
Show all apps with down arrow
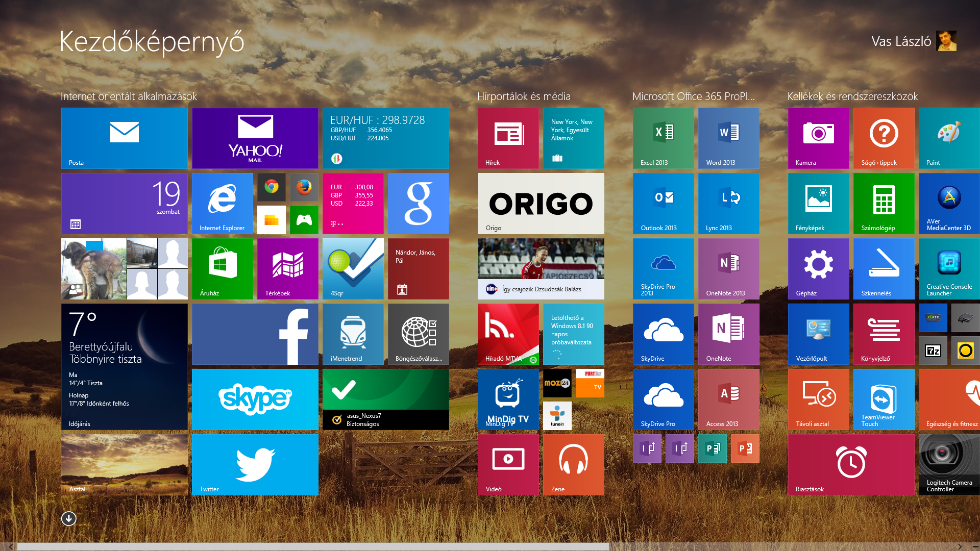[69, 518]
